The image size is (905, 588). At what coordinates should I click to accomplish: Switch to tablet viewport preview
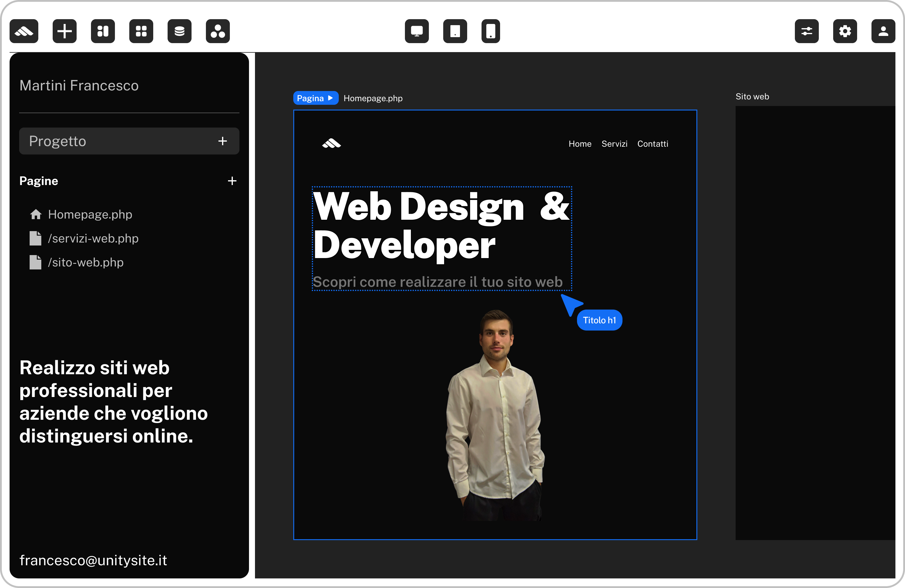pyautogui.click(x=455, y=31)
